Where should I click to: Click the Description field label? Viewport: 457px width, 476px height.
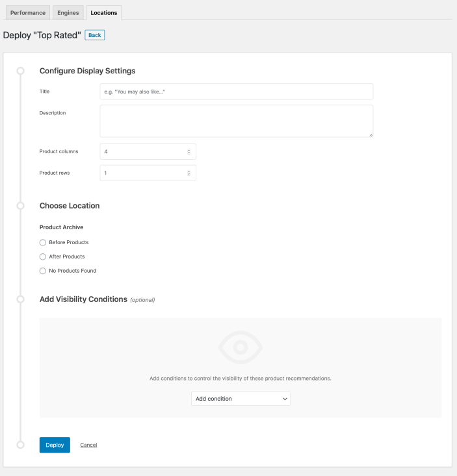click(53, 113)
